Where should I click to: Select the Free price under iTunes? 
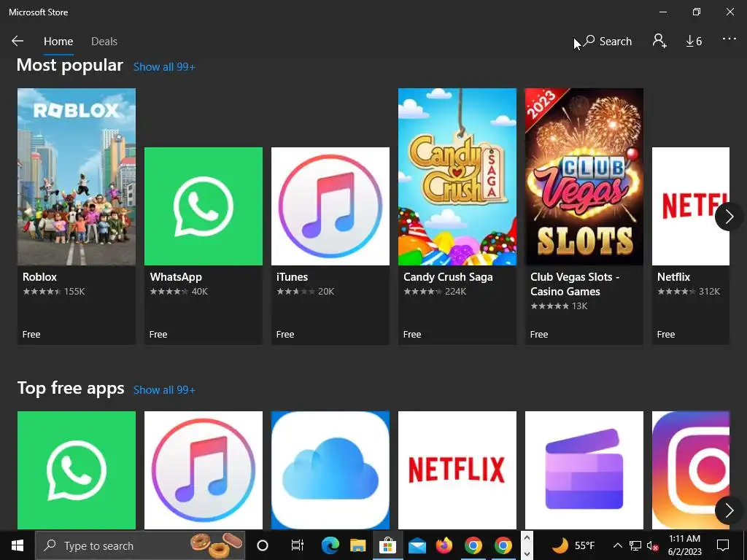click(x=285, y=334)
